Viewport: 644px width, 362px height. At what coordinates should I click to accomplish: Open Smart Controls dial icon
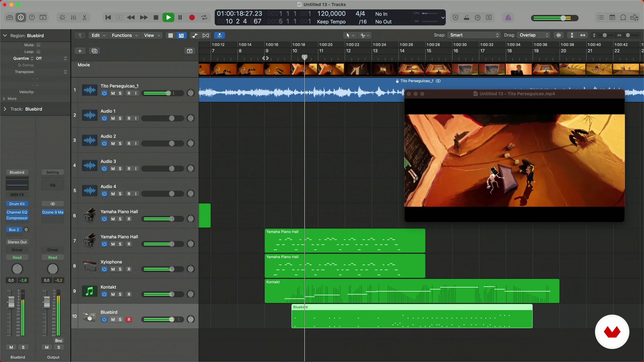(62, 17)
